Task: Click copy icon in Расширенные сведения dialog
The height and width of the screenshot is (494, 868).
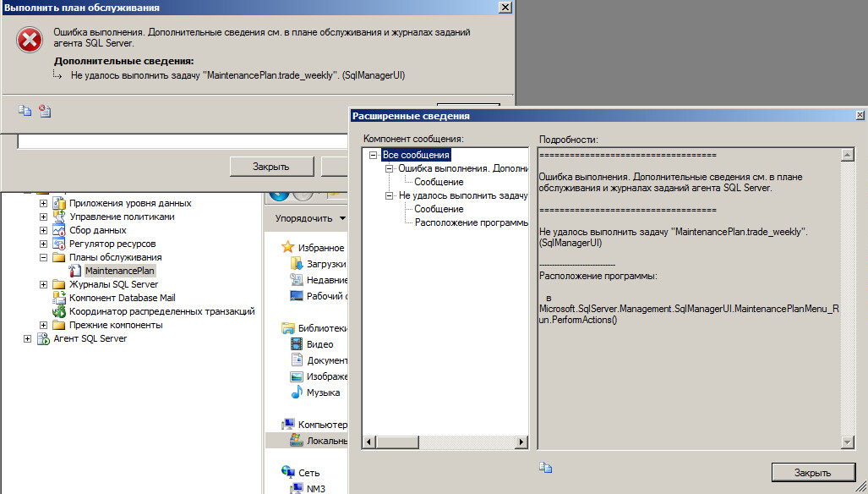Action: click(546, 468)
